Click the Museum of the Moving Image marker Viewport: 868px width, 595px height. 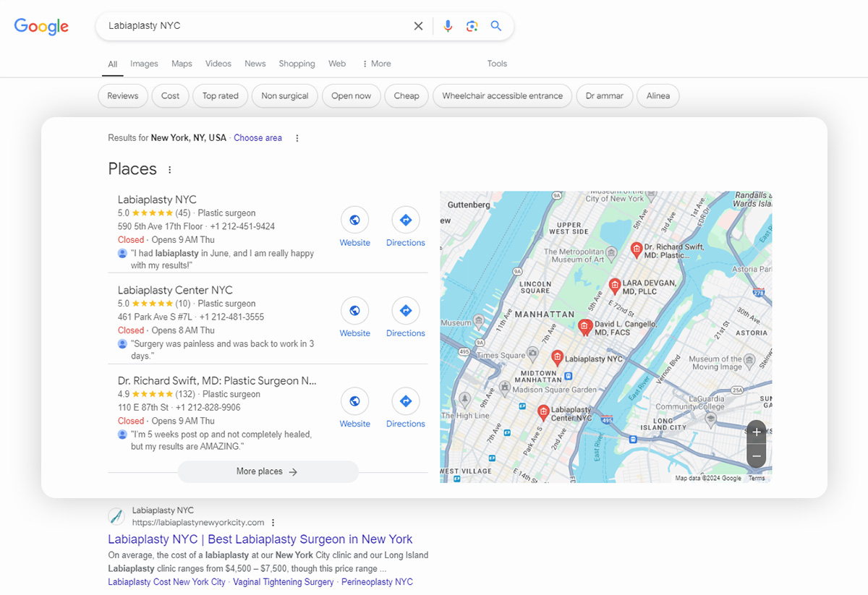pyautogui.click(x=749, y=359)
